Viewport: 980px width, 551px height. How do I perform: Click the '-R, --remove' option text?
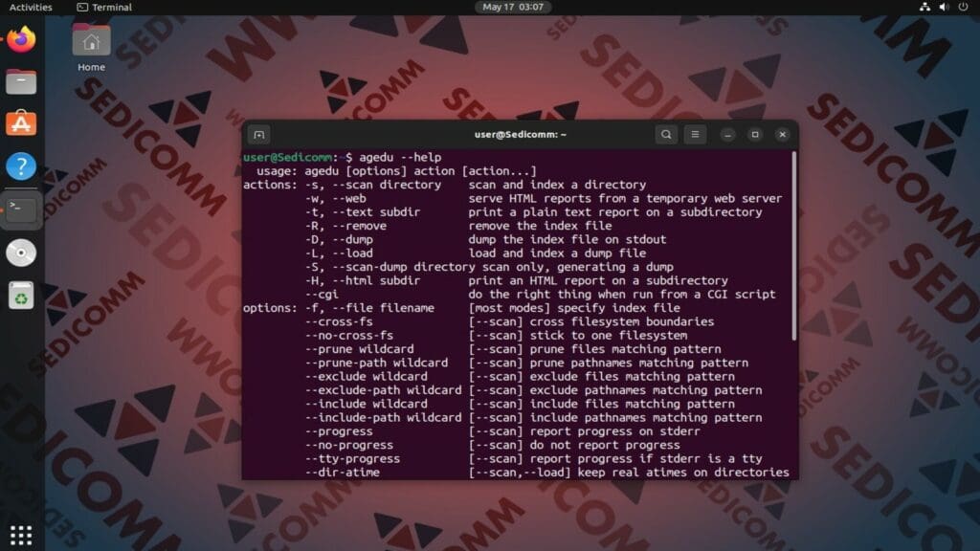pos(345,226)
